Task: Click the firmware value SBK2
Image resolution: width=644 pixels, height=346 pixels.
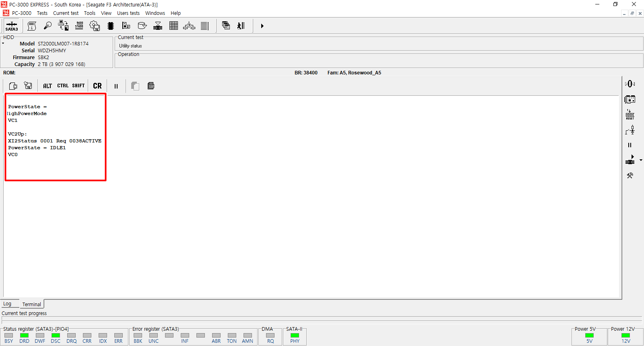Action: [43, 58]
